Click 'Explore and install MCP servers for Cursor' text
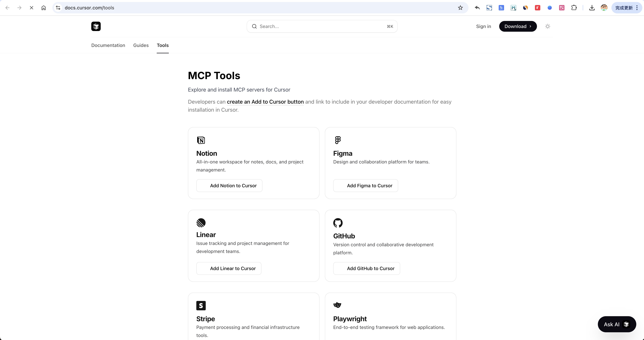Viewport: 644px width, 340px height. coord(239,90)
